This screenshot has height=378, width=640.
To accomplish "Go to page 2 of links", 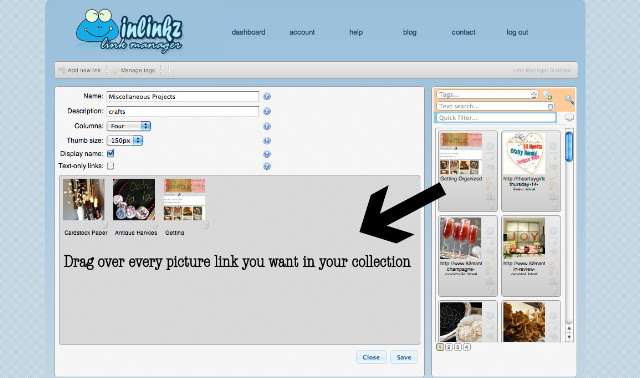I will coord(449,347).
